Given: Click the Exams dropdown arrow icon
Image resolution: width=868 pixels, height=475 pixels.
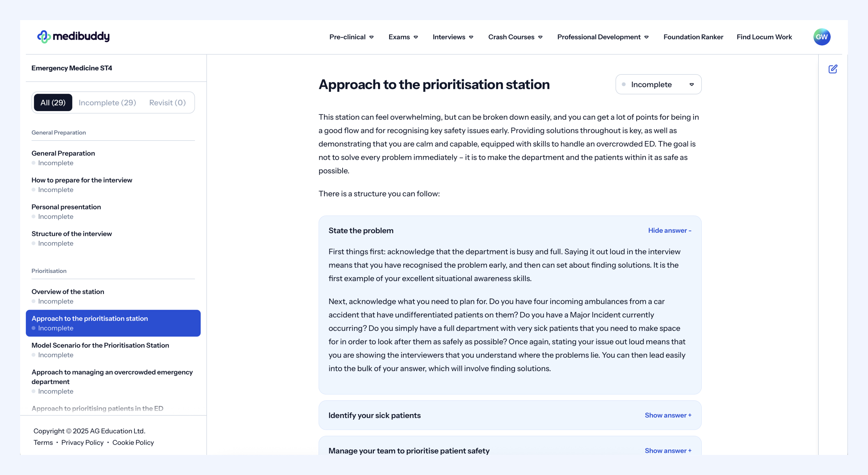Looking at the screenshot, I should pos(416,37).
